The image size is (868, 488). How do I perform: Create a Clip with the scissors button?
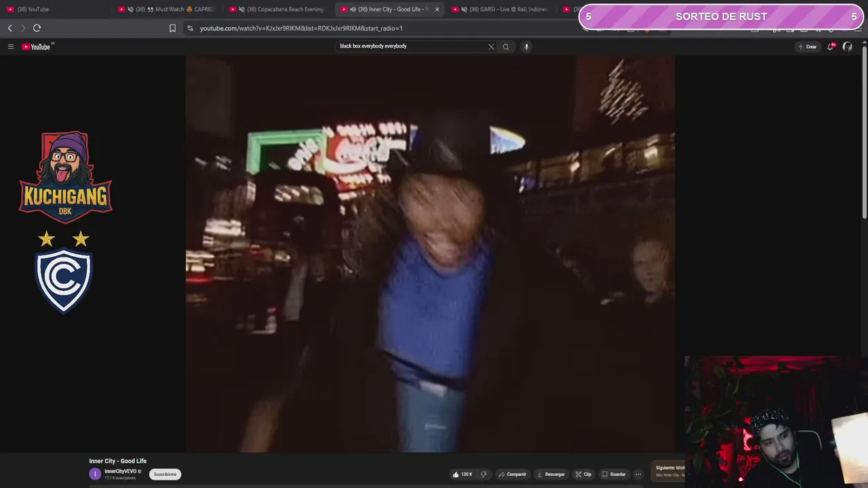click(x=583, y=474)
